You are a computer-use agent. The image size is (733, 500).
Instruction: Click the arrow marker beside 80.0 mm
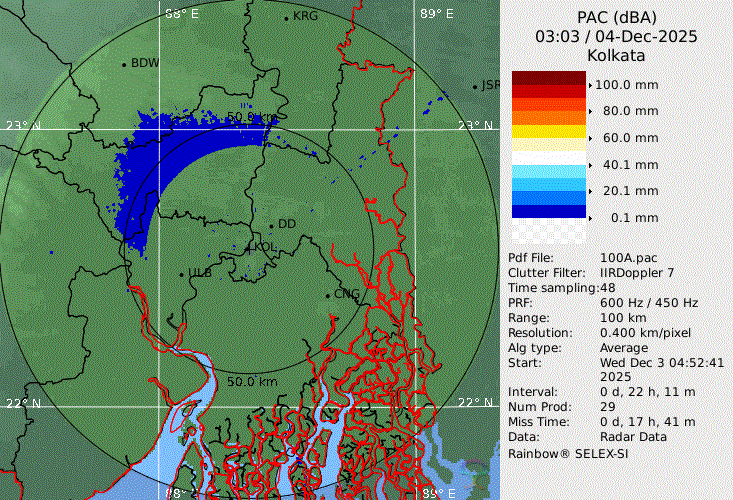pyautogui.click(x=591, y=111)
